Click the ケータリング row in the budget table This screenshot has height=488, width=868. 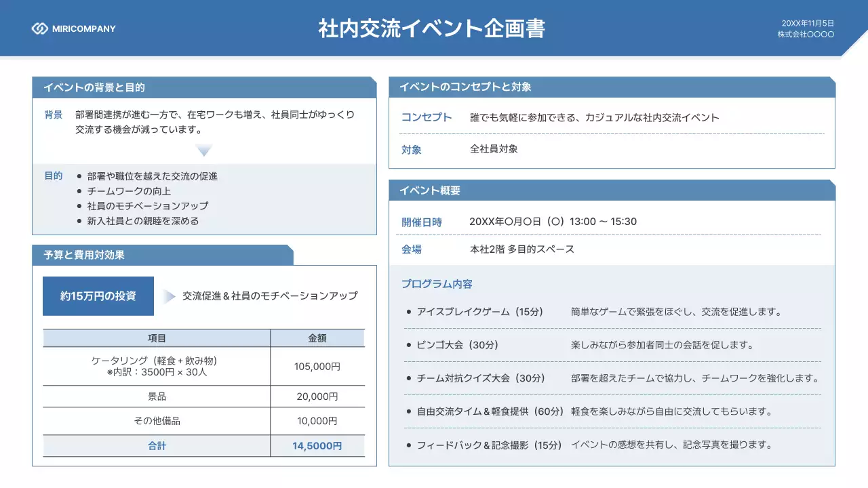click(157, 366)
